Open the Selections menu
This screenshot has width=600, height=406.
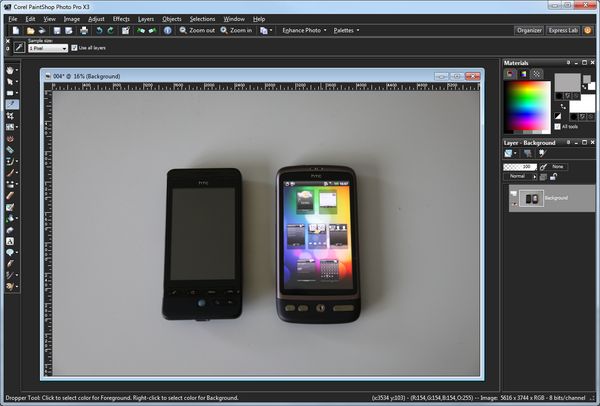tap(202, 19)
